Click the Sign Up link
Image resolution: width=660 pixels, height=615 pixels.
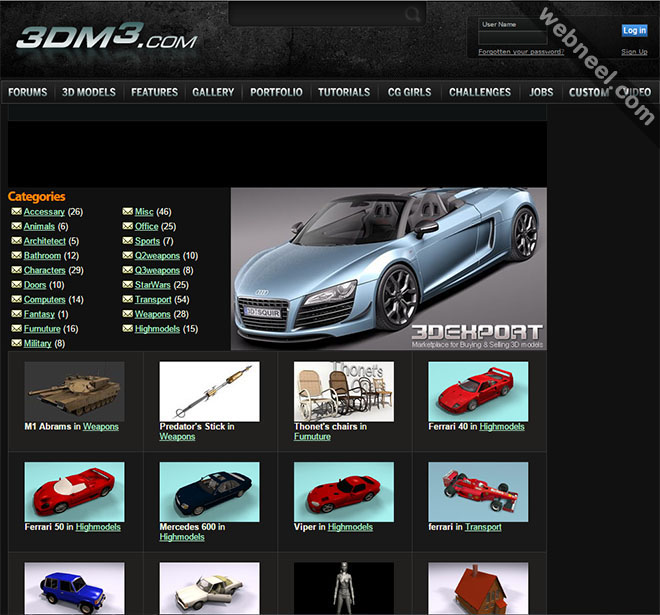(x=634, y=52)
